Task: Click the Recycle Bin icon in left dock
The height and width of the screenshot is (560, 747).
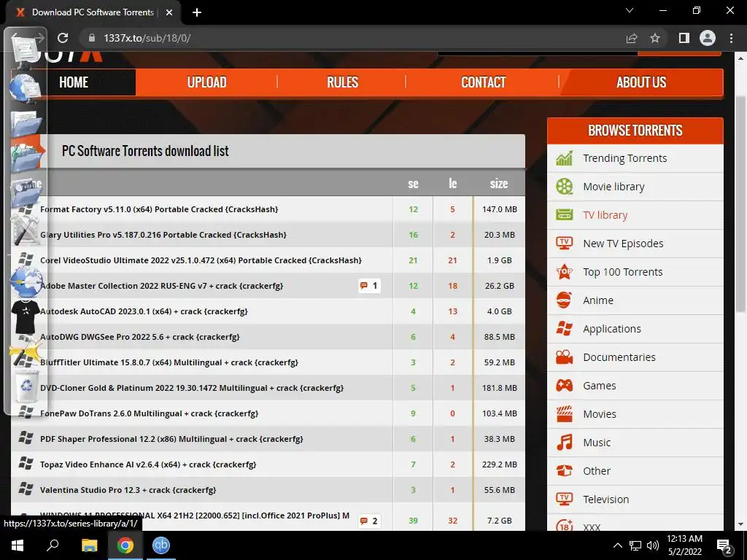Action: pyautogui.click(x=26, y=386)
